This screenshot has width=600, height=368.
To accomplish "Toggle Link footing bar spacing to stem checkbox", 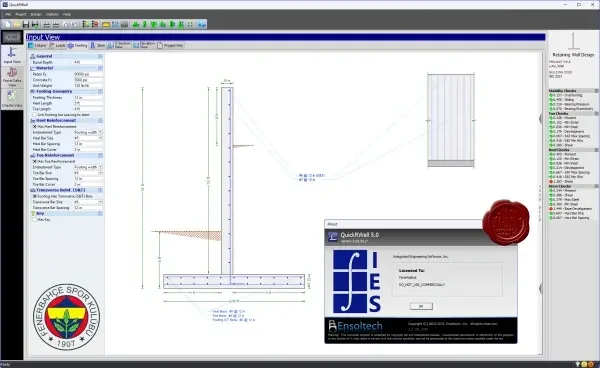I will click(34, 115).
